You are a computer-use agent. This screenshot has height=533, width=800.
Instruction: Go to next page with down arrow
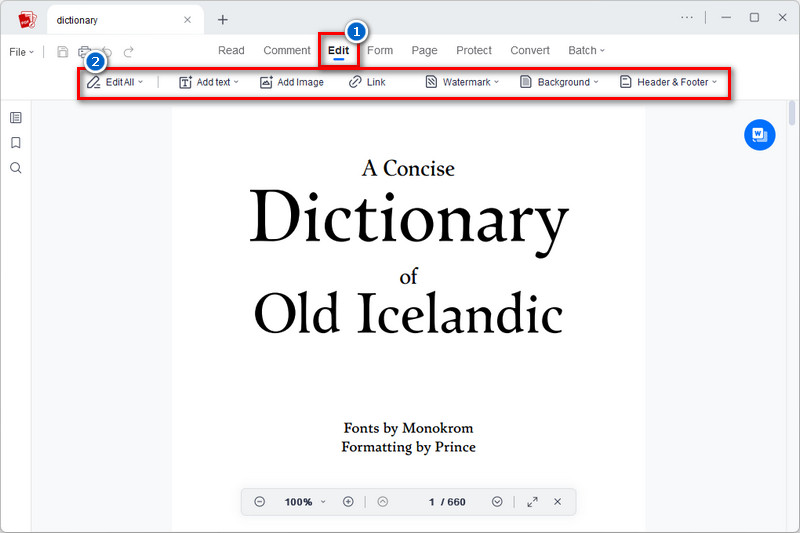pyautogui.click(x=497, y=502)
